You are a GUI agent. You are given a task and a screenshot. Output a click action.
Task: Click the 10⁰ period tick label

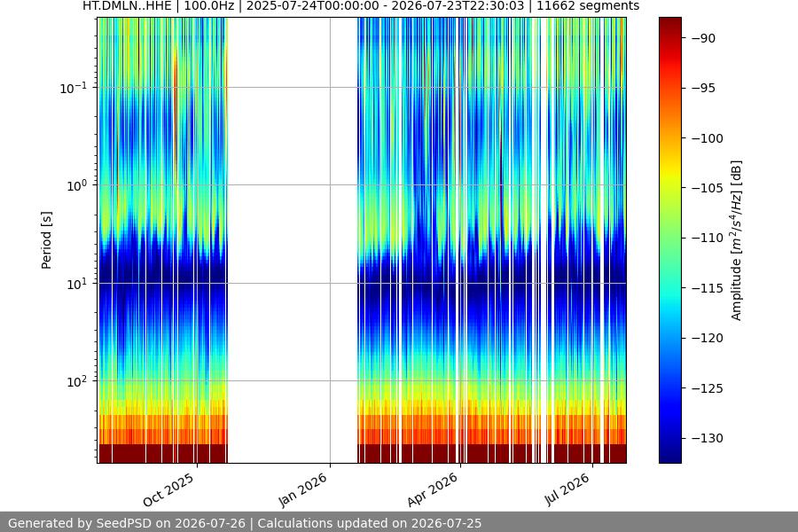coord(76,186)
